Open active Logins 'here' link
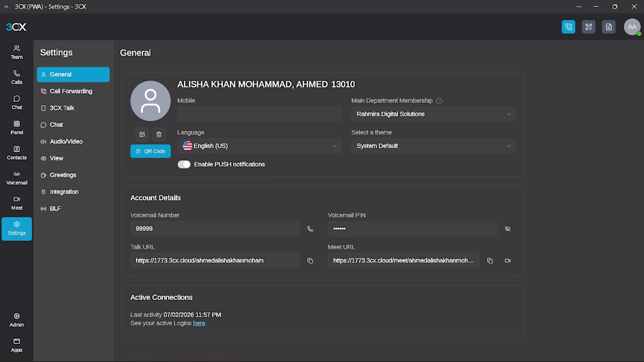This screenshot has height=362, width=644. click(x=199, y=323)
